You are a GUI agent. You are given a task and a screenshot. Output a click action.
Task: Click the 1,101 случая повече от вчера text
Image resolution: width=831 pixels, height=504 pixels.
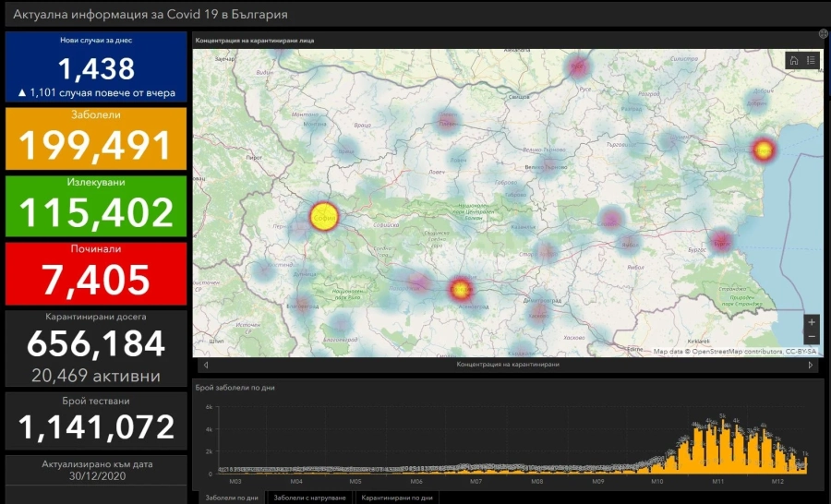pyautogui.click(x=96, y=92)
